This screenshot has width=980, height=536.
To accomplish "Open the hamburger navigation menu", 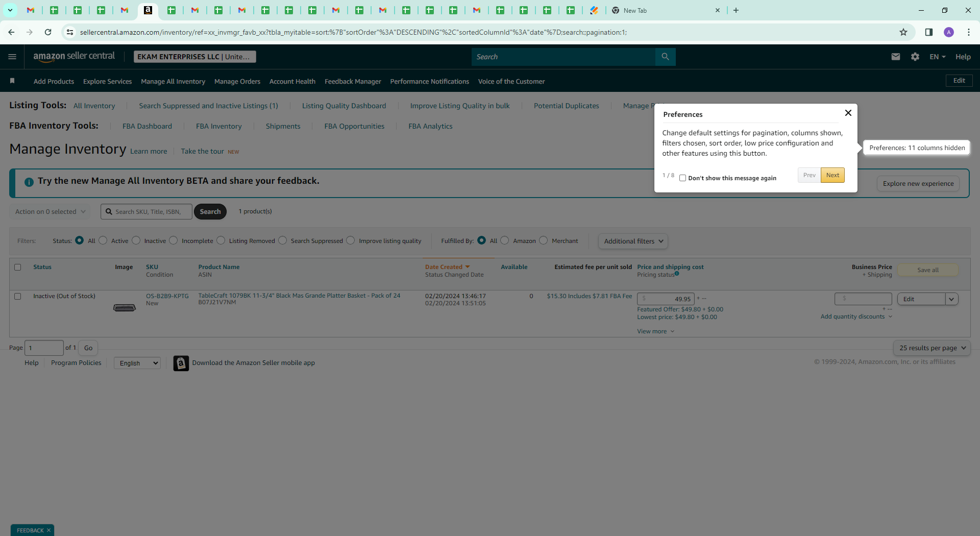I will click(12, 57).
